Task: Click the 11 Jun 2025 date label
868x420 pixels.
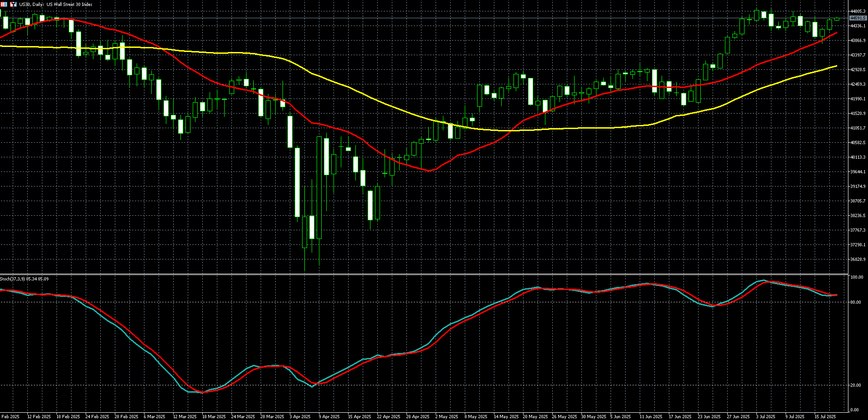Action: [x=651, y=417]
